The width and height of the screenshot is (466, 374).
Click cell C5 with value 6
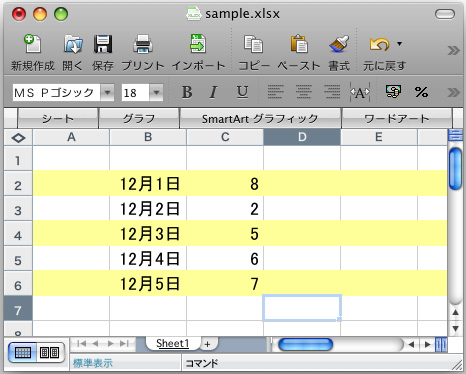coord(225,258)
